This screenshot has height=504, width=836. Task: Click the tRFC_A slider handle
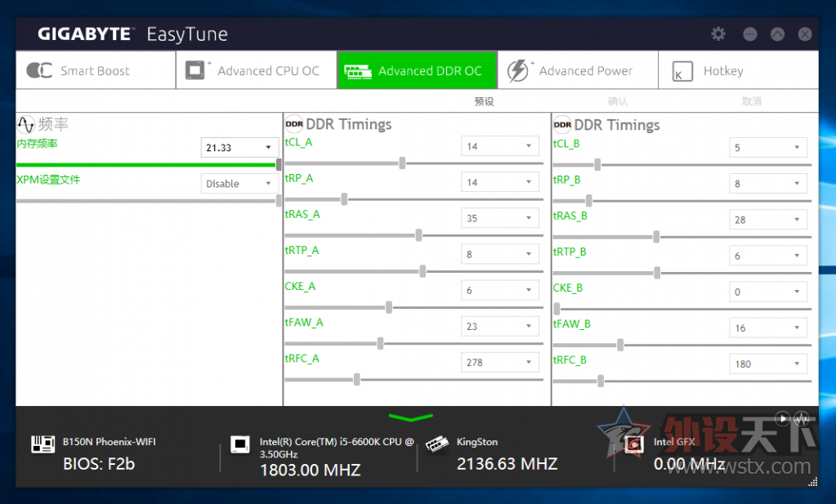356,379
